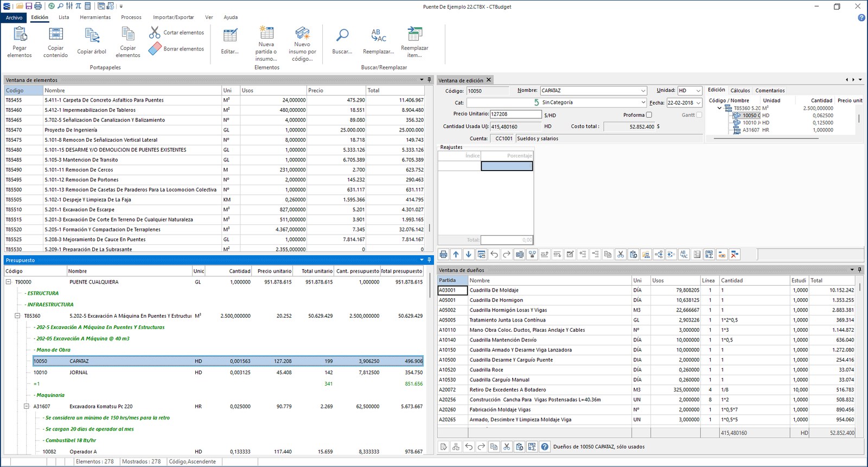Click the Copiar elementos button
This screenshot has width=868, height=467.
[128, 41]
